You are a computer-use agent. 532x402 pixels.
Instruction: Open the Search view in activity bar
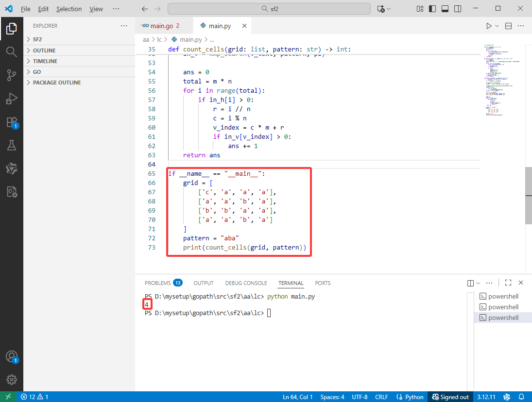pyautogui.click(x=12, y=52)
